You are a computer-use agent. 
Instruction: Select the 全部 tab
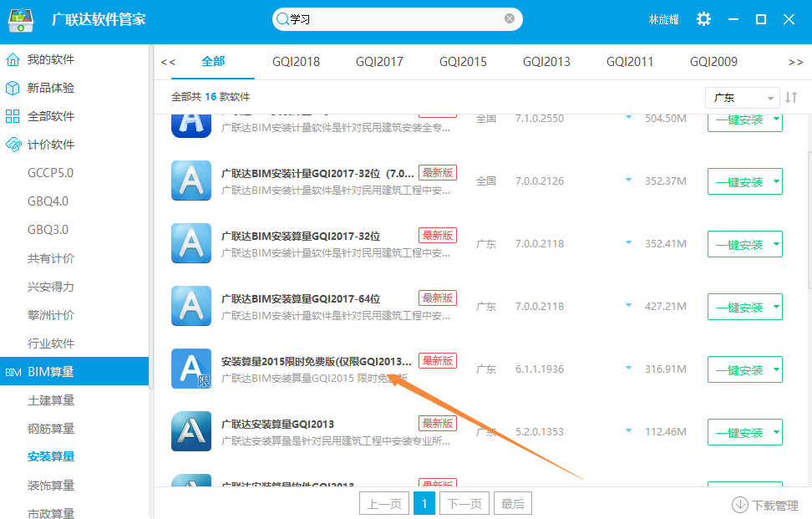pyautogui.click(x=213, y=62)
